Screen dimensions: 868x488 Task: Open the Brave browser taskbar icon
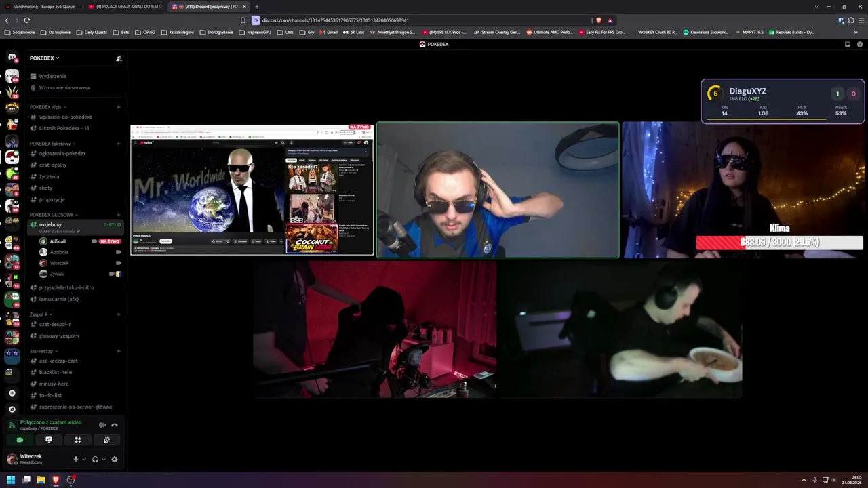56,480
